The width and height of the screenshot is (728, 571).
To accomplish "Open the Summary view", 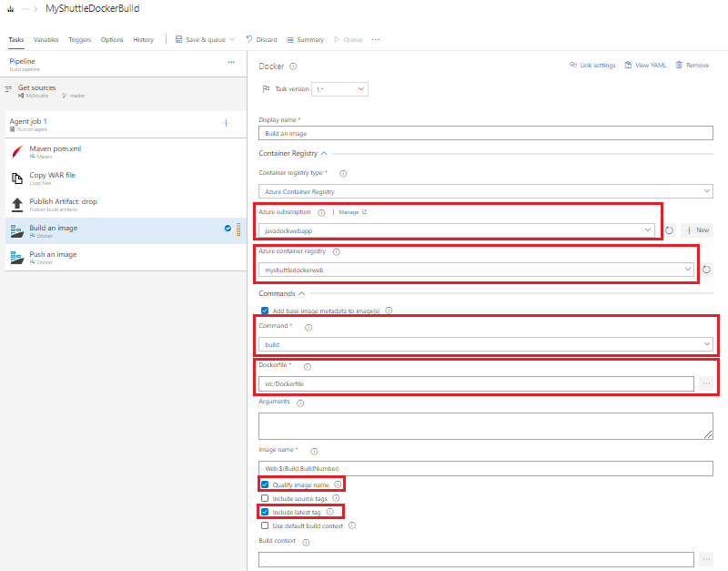I will click(x=305, y=39).
